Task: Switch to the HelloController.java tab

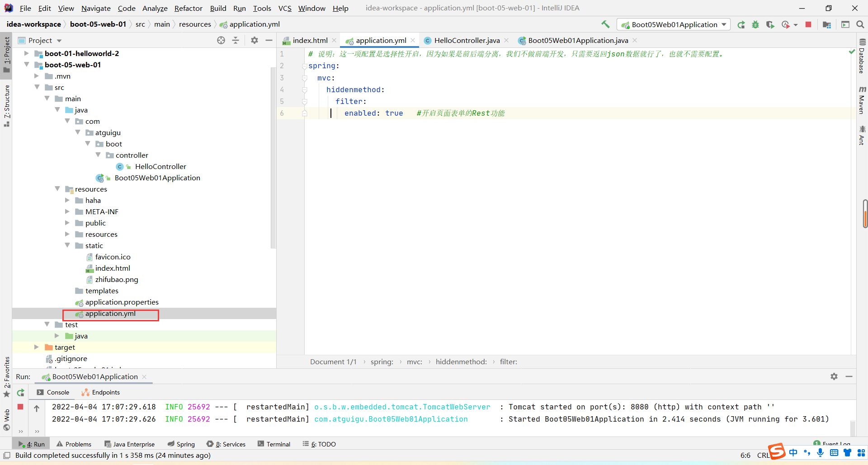Action: 467,41
